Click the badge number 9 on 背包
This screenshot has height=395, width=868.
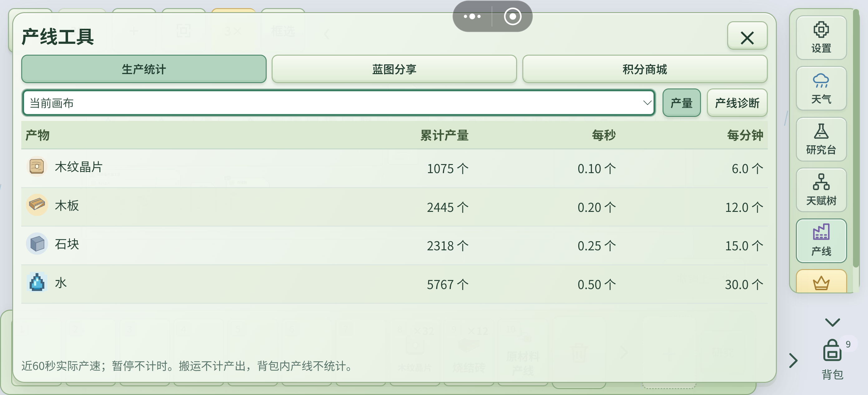(x=848, y=344)
